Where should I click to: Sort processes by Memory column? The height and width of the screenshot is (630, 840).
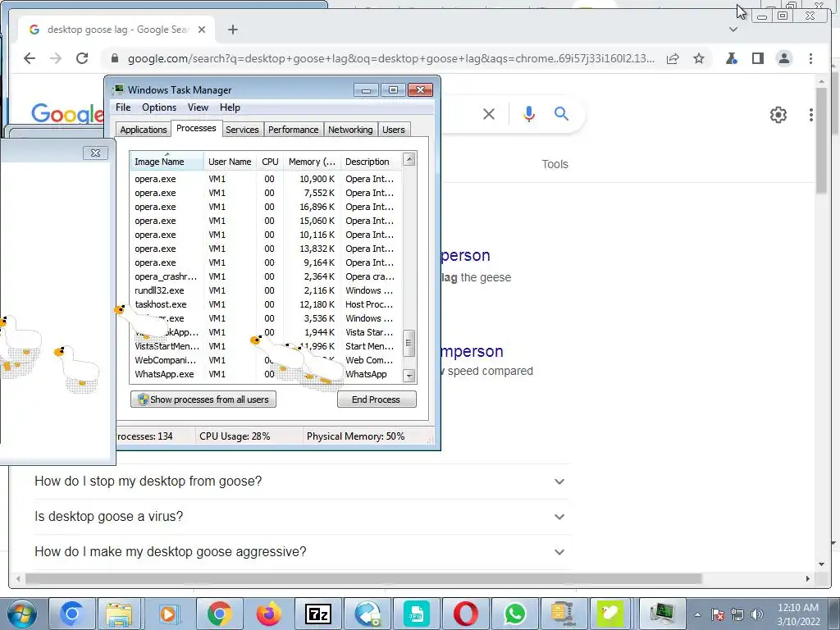(x=312, y=162)
